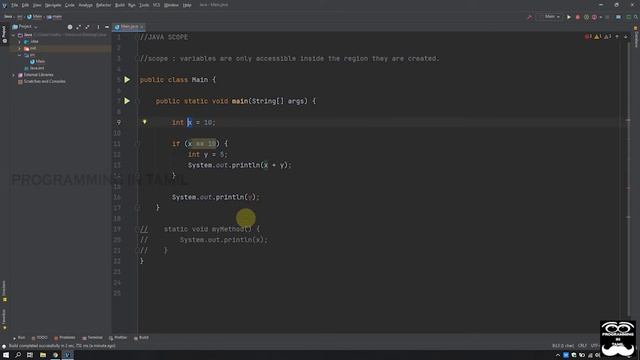The width and height of the screenshot is (640, 360).
Task: Open the Profiler tool window tab
Action: point(118,338)
